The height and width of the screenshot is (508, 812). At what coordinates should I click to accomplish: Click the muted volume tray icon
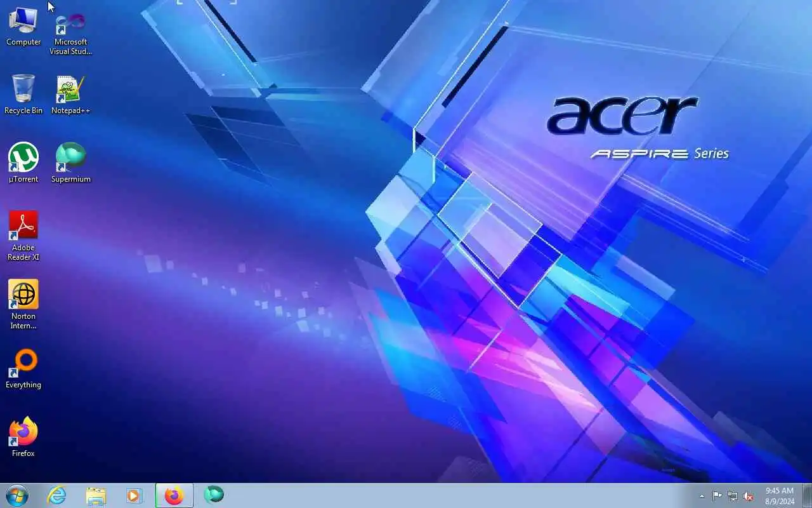749,496
